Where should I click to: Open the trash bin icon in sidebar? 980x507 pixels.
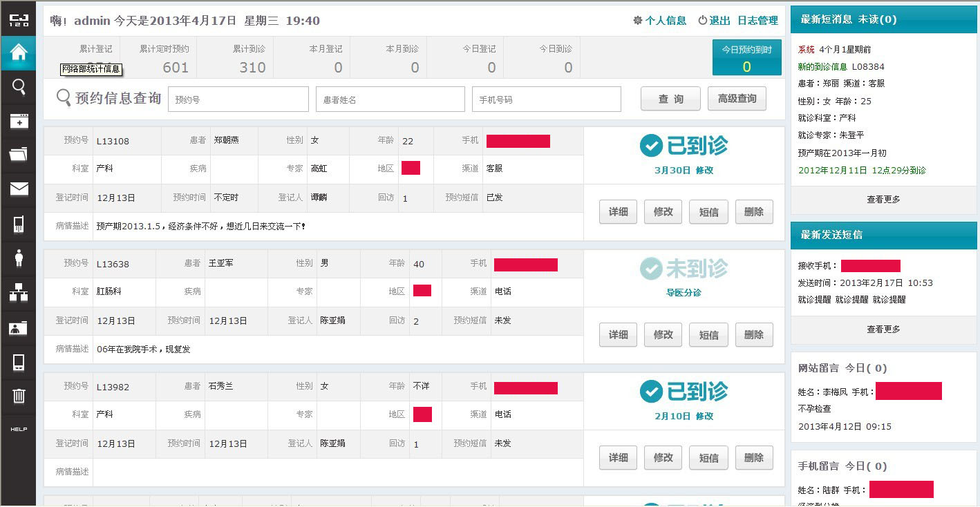[x=19, y=395]
